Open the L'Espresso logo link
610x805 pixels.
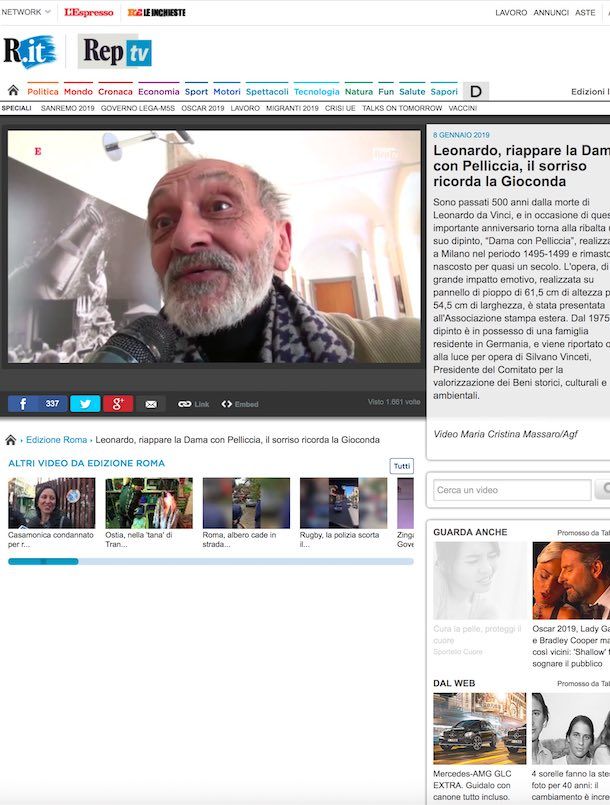coord(89,12)
